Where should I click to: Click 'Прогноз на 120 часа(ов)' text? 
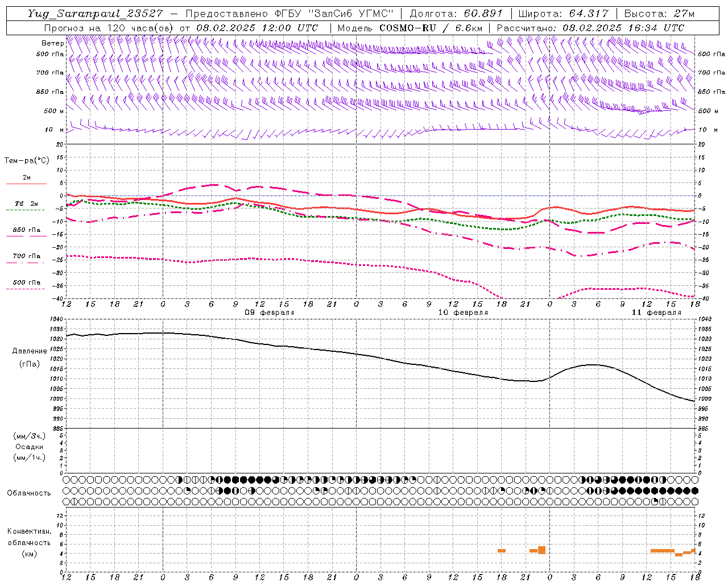click(109, 28)
